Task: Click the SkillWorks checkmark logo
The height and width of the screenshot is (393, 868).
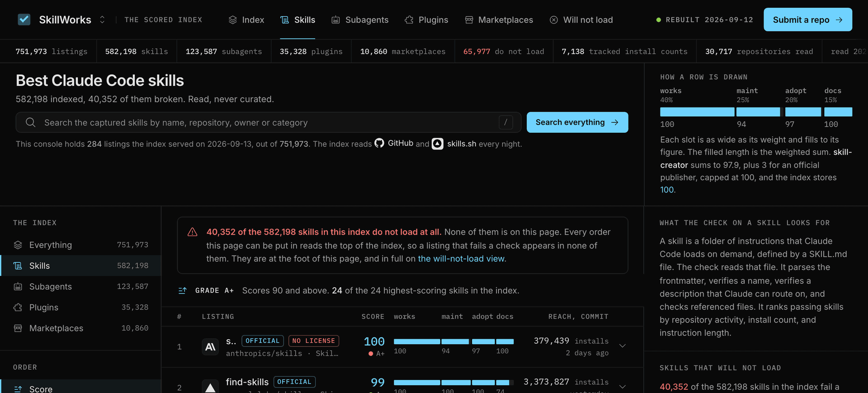Action: pos(24,19)
